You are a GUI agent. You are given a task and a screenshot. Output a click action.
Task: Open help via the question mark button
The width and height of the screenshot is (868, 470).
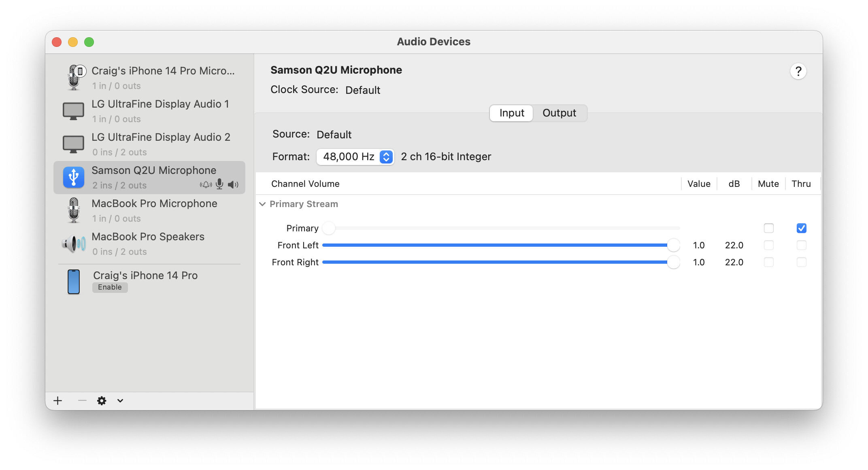coord(798,71)
